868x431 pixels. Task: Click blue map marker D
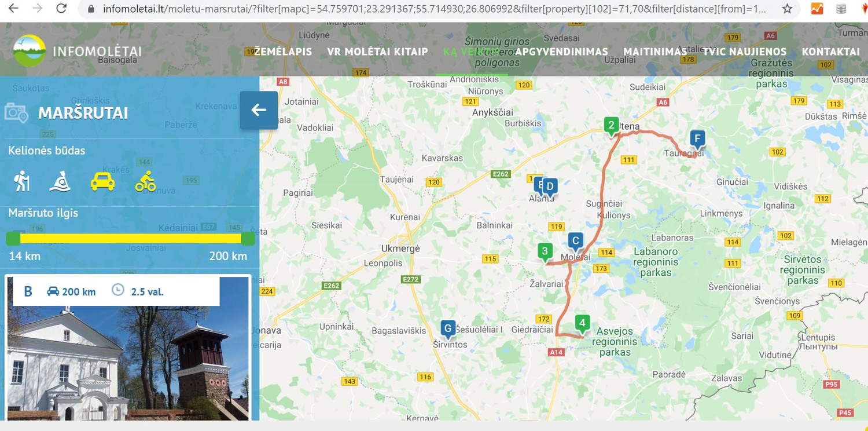(x=550, y=187)
